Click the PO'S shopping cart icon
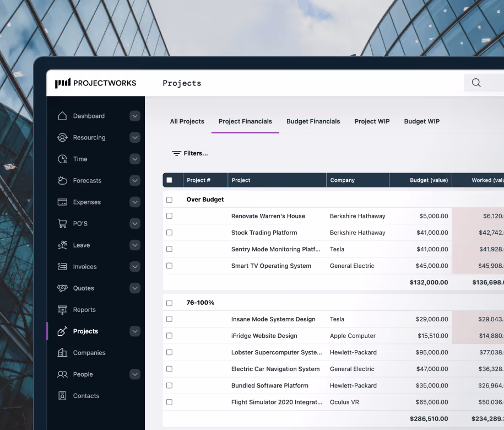Viewport: 504px width, 430px height. point(62,223)
